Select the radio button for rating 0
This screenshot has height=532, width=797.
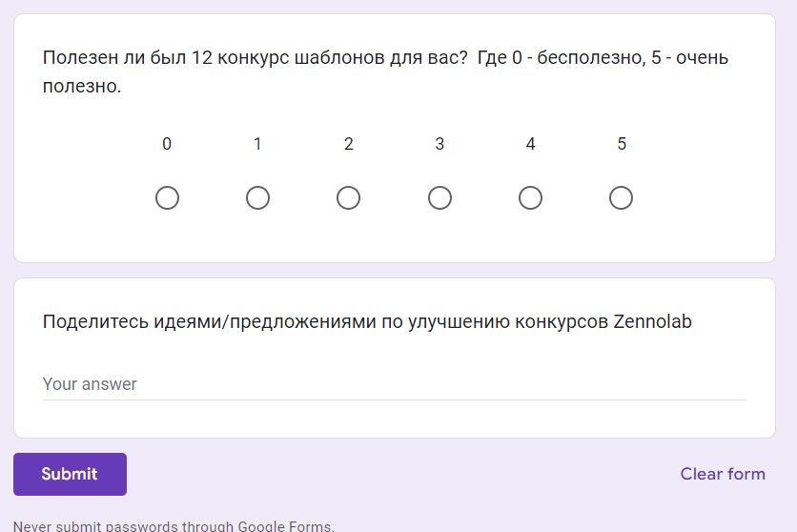click(167, 198)
